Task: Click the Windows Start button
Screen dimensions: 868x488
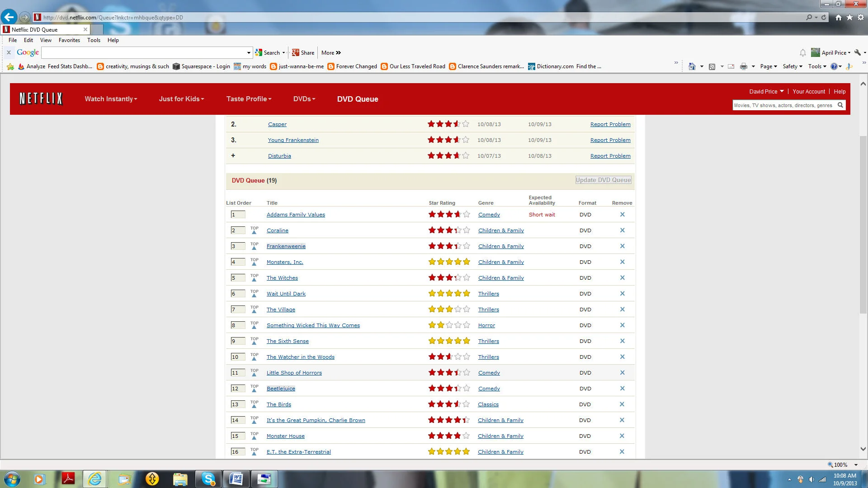Action: click(x=12, y=479)
